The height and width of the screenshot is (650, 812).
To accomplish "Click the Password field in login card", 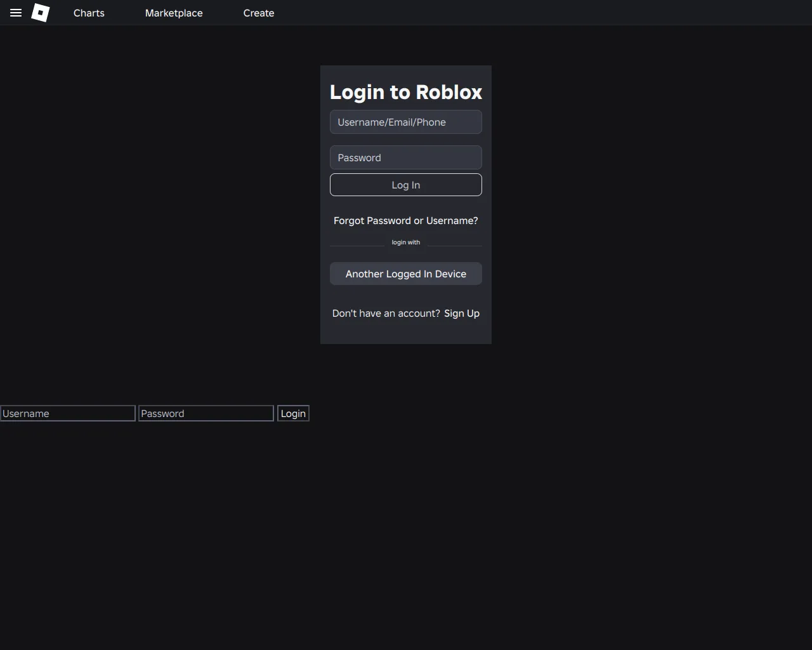I will 406,157.
